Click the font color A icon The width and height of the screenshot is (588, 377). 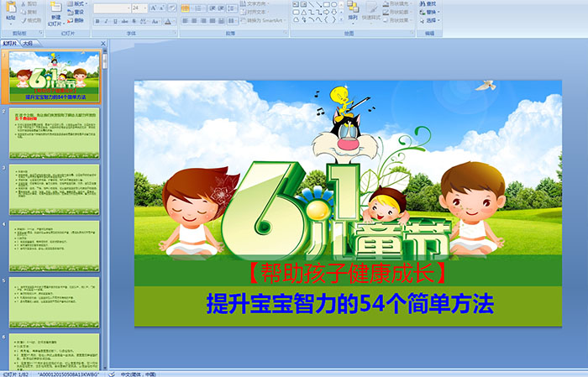(x=168, y=21)
